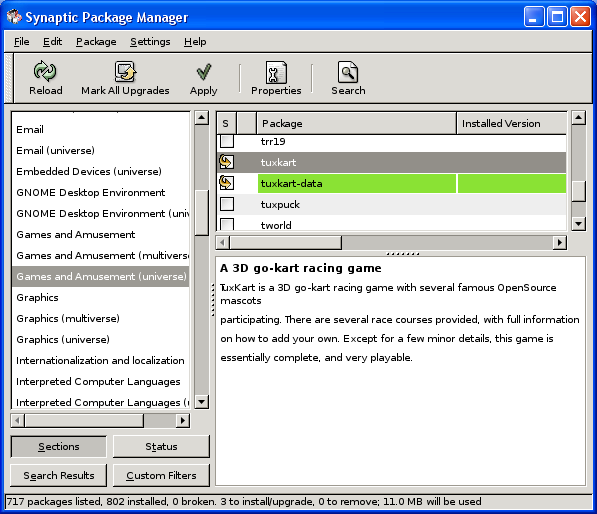Viewport: 597px width, 514px height.
Task: Select Games and Amusement section
Action: 101,234
